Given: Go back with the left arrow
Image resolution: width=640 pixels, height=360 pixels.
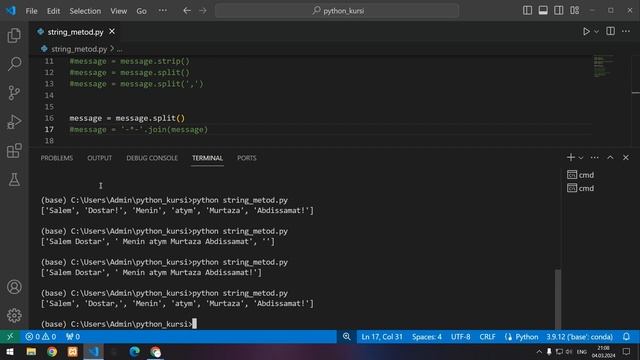Looking at the screenshot, I should [x=187, y=11].
